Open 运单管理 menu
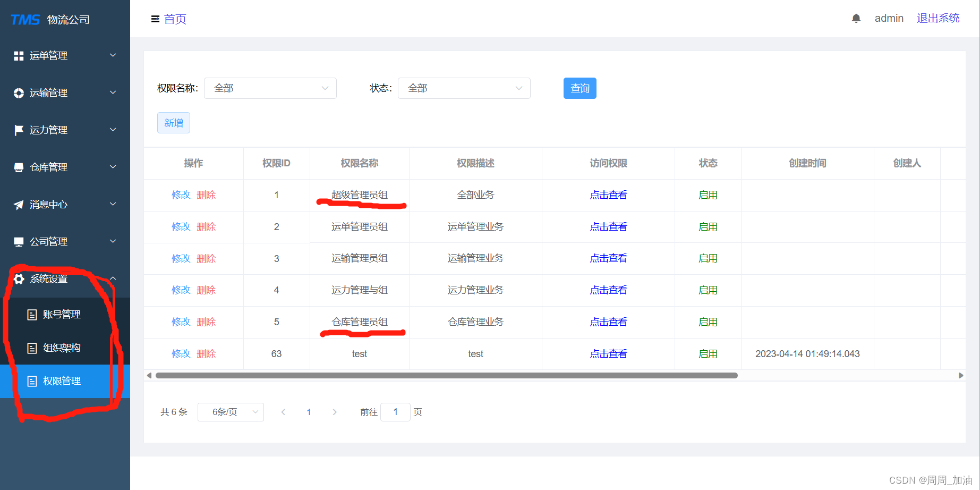Screen dimensions: 980x490 point(65,56)
